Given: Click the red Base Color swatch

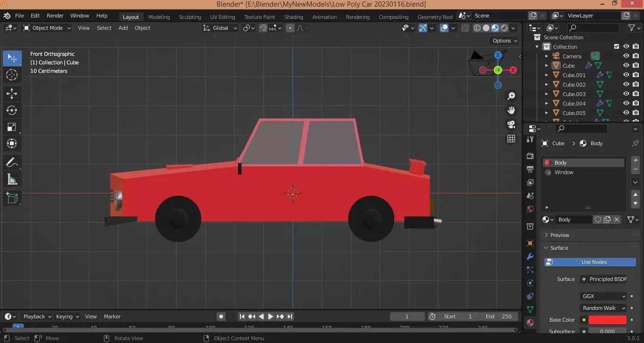Looking at the screenshot, I should click(x=607, y=320).
